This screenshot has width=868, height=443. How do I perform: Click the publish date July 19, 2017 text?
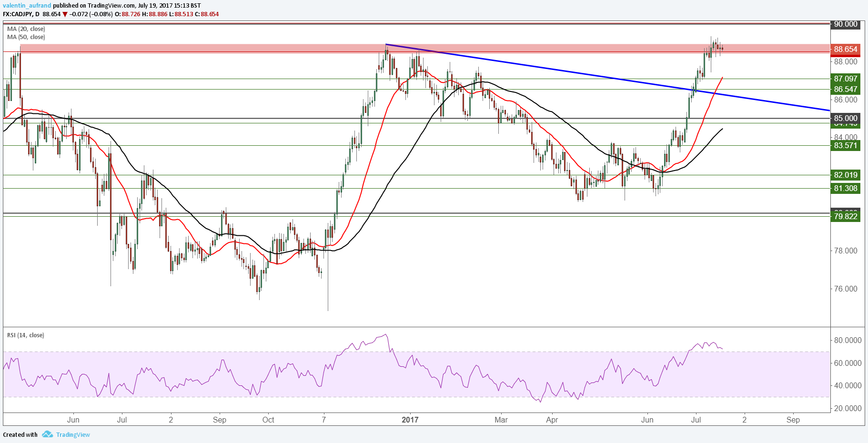155,6
